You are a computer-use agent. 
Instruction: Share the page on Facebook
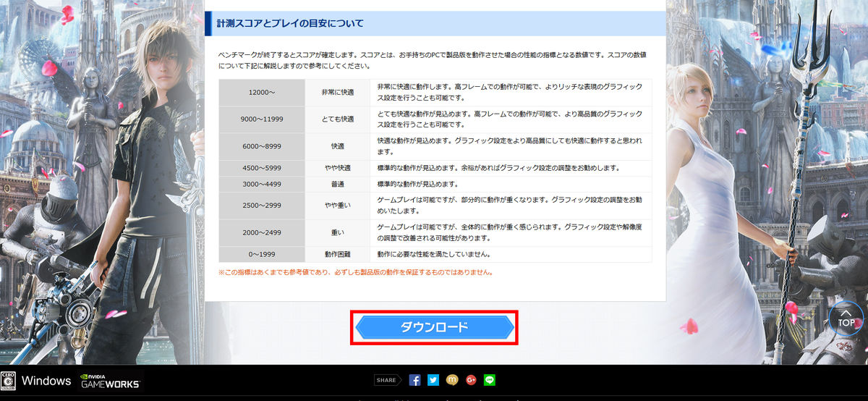414,380
